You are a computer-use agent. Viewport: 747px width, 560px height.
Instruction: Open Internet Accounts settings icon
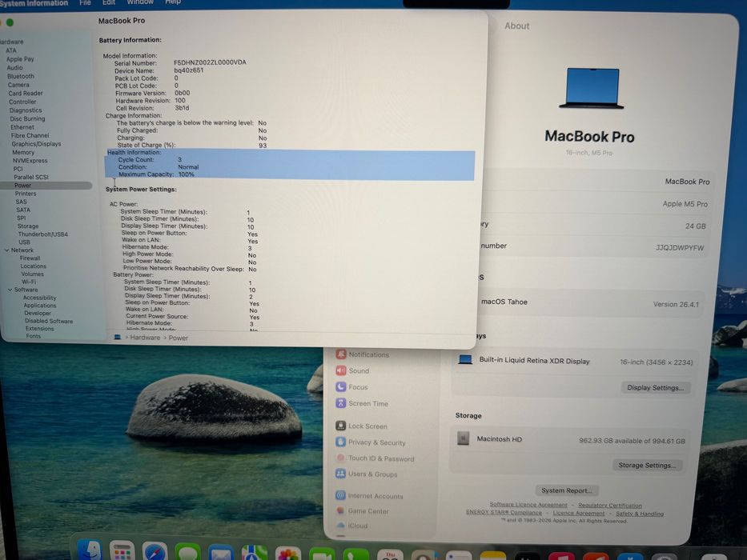(340, 495)
